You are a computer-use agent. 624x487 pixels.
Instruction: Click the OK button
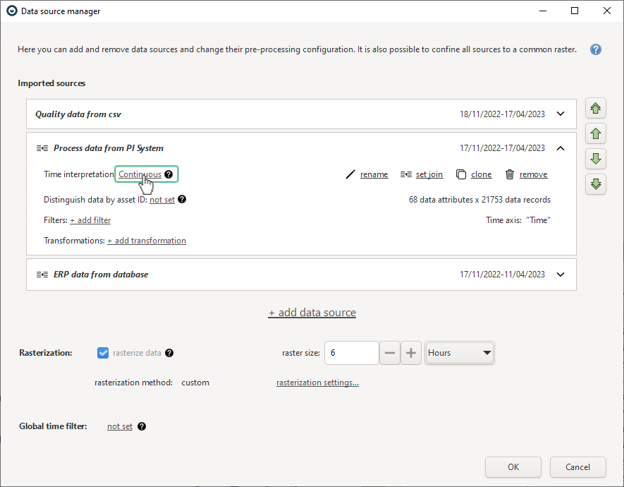tap(513, 467)
